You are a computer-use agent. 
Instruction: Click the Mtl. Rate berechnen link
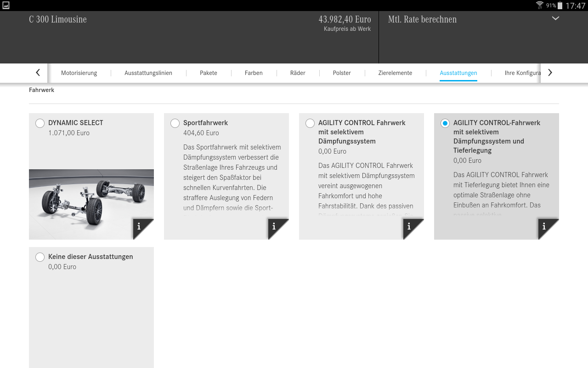(x=422, y=19)
